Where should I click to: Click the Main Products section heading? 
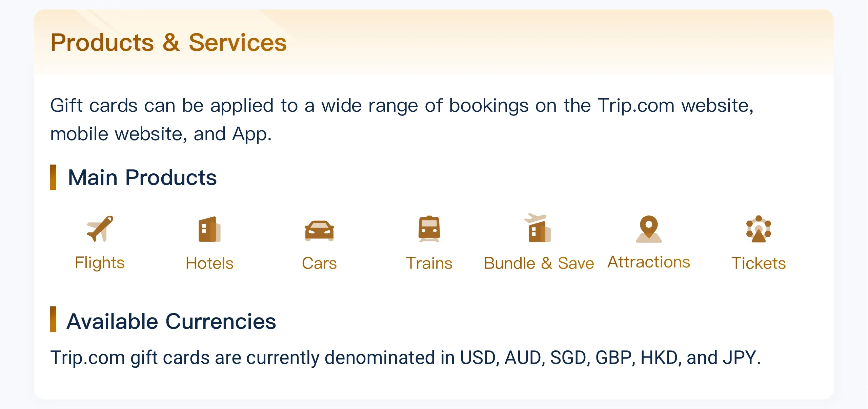(x=142, y=177)
